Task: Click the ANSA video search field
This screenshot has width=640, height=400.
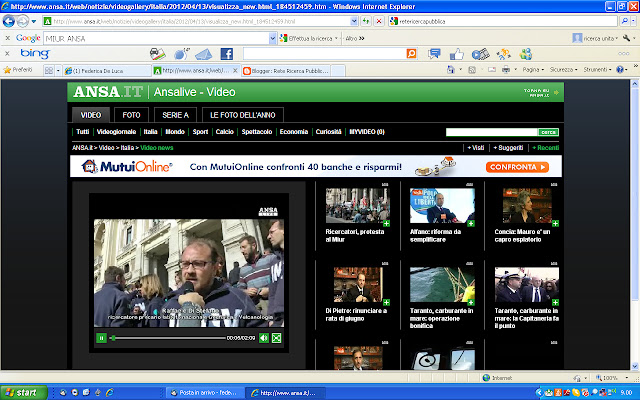Action: (x=491, y=132)
